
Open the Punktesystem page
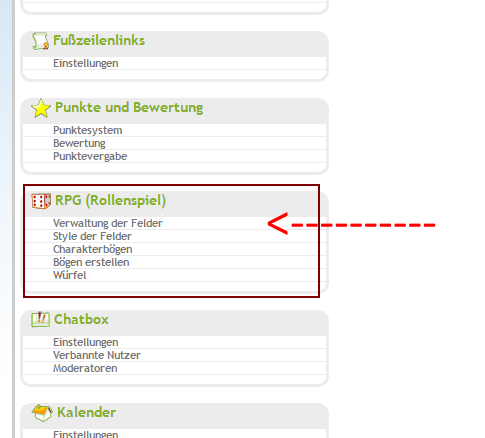click(88, 130)
